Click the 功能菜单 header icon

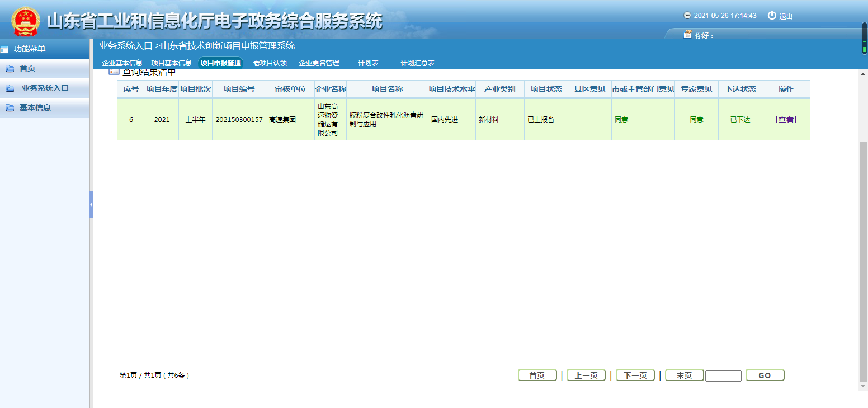coord(5,49)
